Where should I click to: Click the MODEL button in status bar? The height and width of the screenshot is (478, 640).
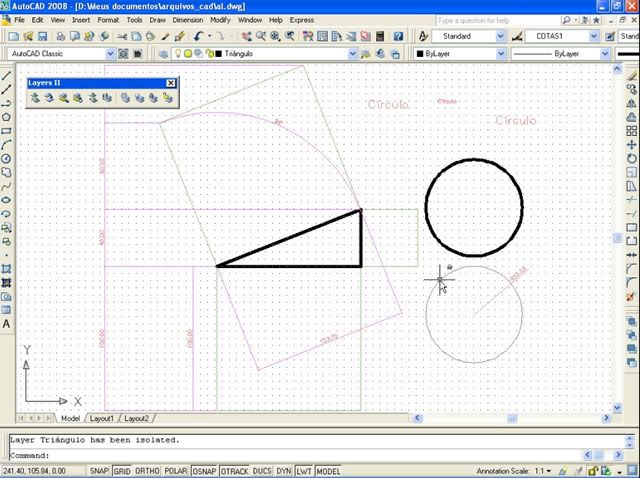tap(328, 470)
